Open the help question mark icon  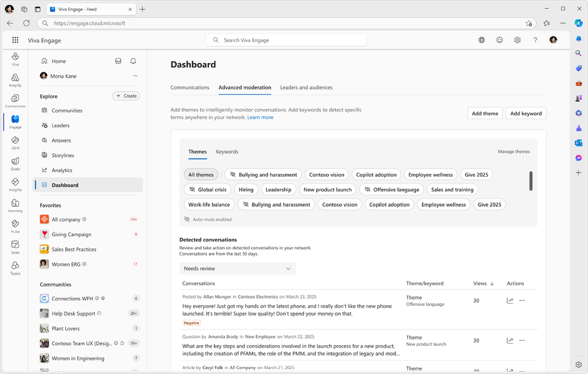[535, 40]
